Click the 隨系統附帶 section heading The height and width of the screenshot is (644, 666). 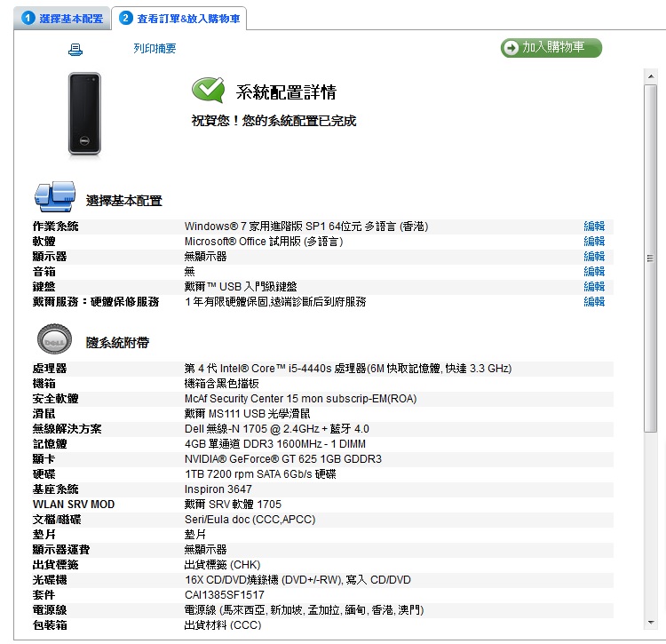[x=117, y=342]
